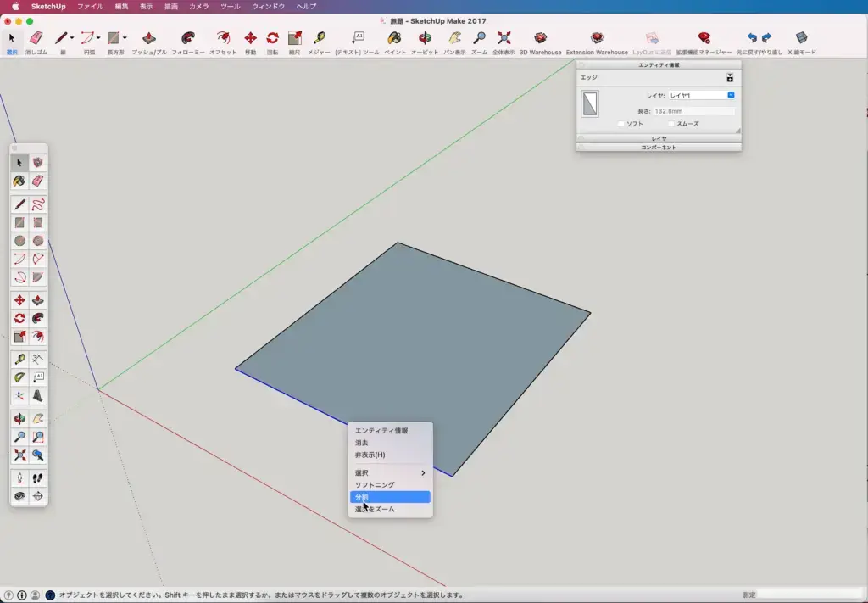Open the Apple menu

coord(15,7)
